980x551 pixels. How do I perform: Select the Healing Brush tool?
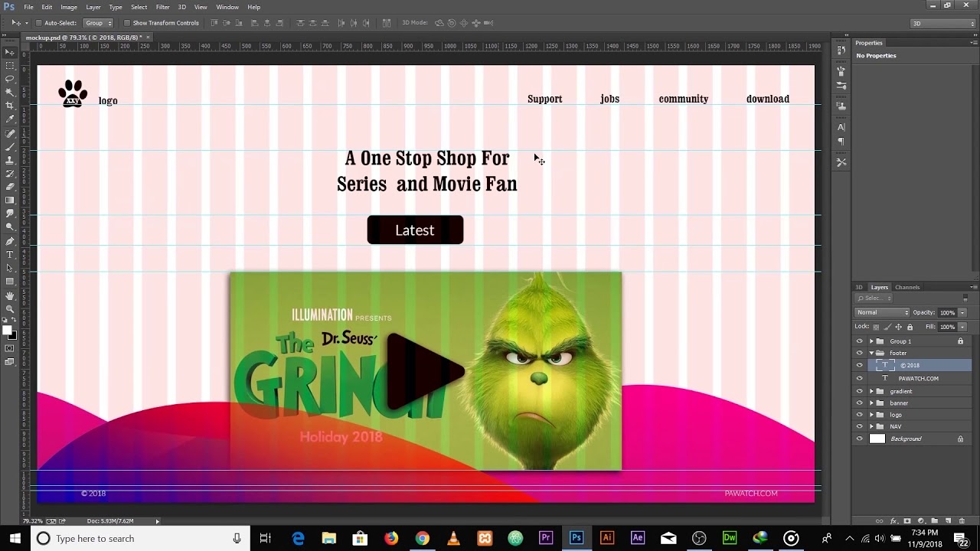point(9,133)
